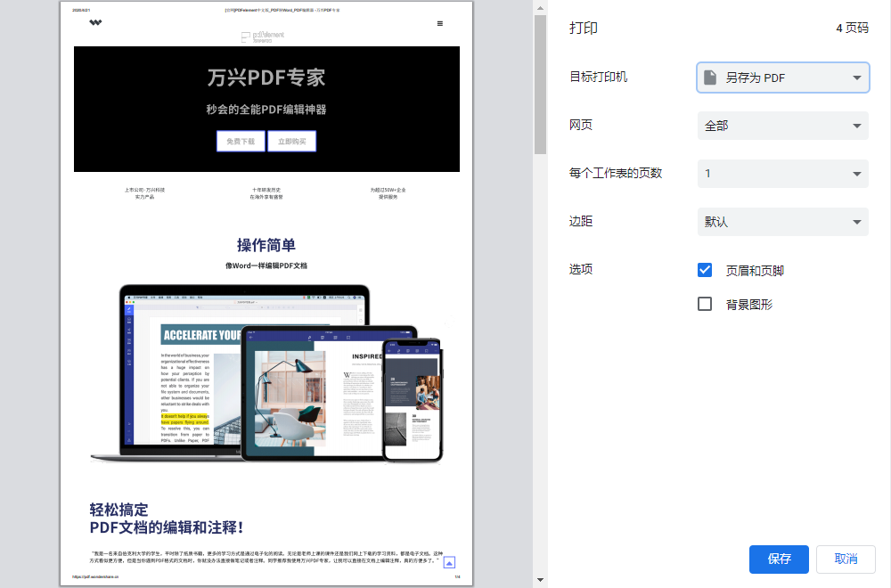
Task: Click the hamburger menu icon in the webpage preview
Action: click(x=439, y=24)
